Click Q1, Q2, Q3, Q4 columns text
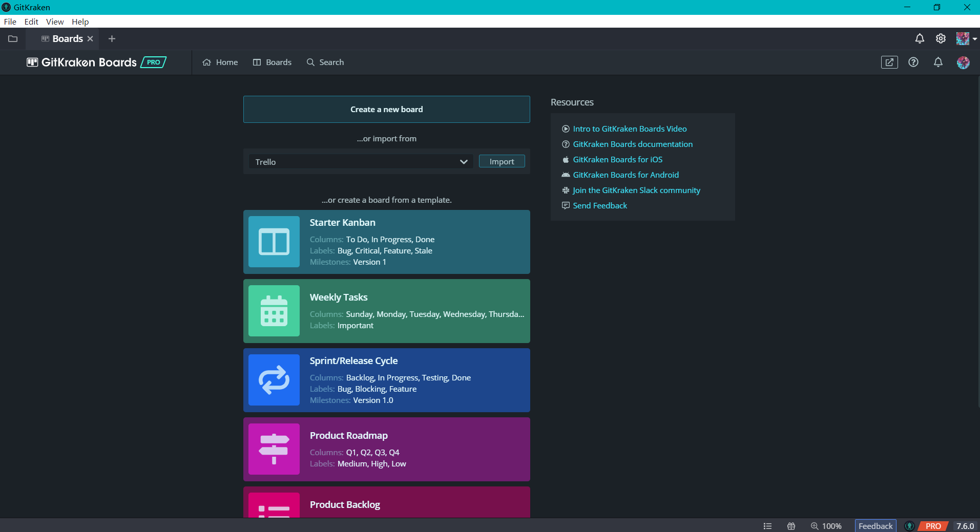980x532 pixels. pyautogui.click(x=372, y=453)
